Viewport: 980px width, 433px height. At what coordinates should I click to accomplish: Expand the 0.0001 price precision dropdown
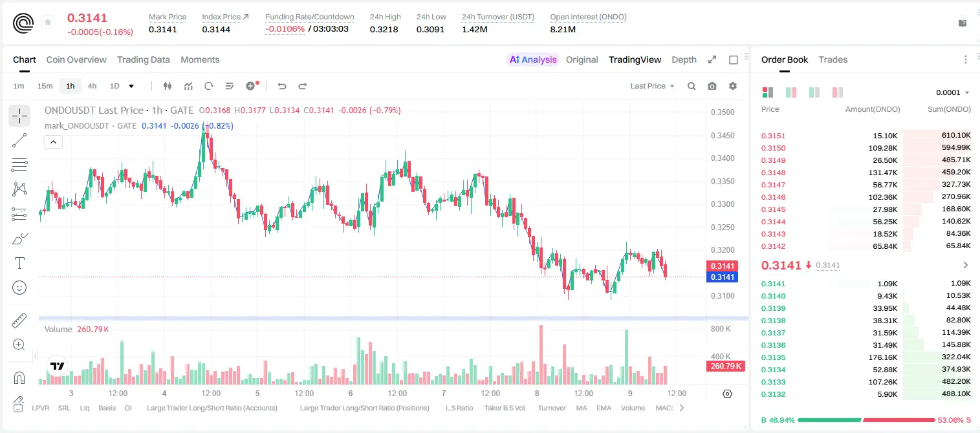[952, 92]
